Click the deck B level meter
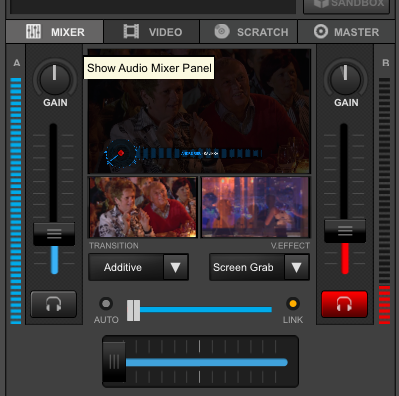This screenshot has height=396, width=399. [384, 201]
